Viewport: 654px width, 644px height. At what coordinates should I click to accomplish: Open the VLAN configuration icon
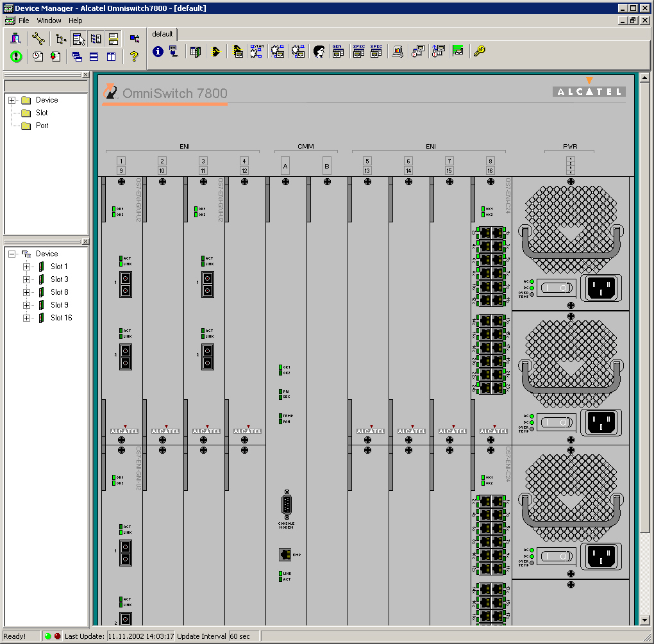point(257,51)
